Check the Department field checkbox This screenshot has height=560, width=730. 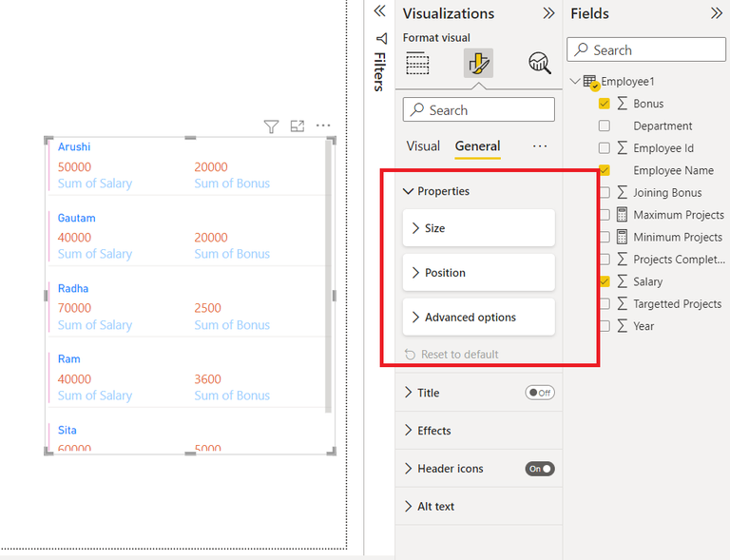click(x=604, y=126)
